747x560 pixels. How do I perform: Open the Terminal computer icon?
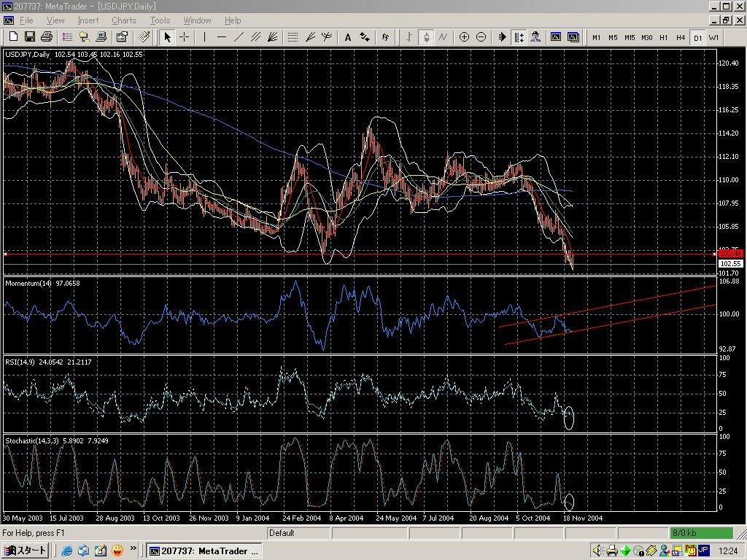[101, 37]
